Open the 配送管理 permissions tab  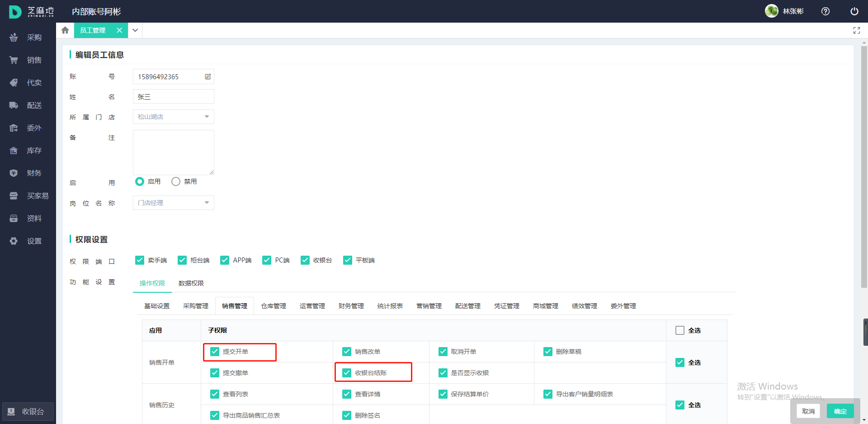468,306
